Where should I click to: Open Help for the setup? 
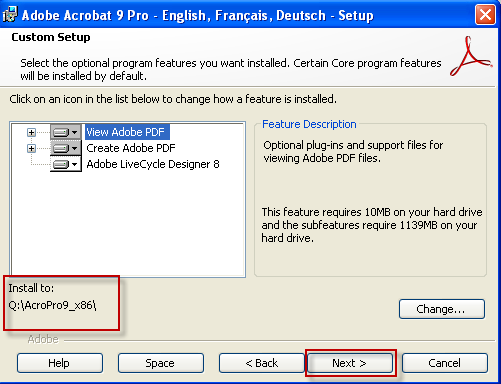click(60, 363)
